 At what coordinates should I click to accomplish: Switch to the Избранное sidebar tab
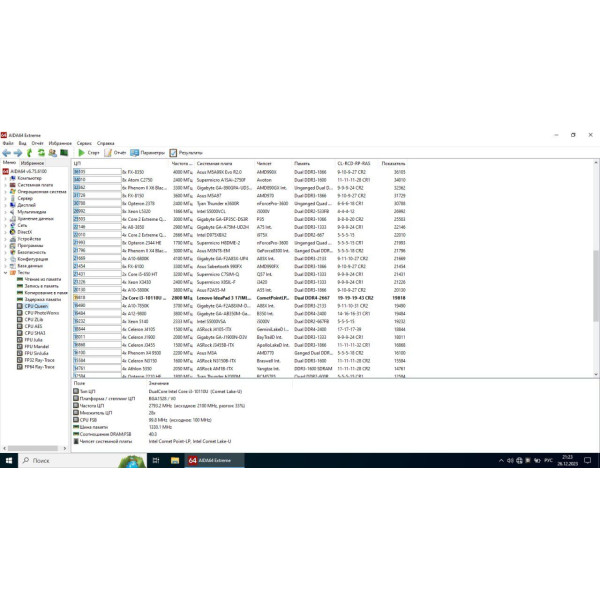tap(32, 163)
